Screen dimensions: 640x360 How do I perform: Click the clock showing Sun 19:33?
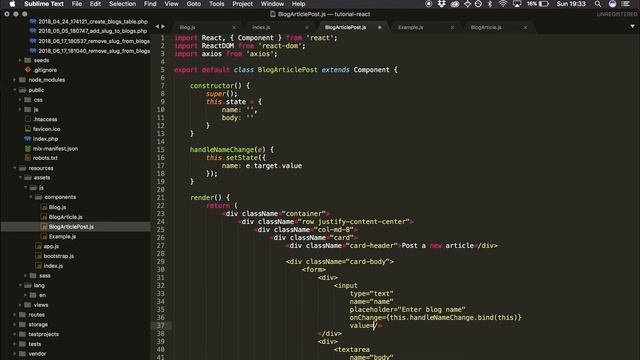pos(571,4)
